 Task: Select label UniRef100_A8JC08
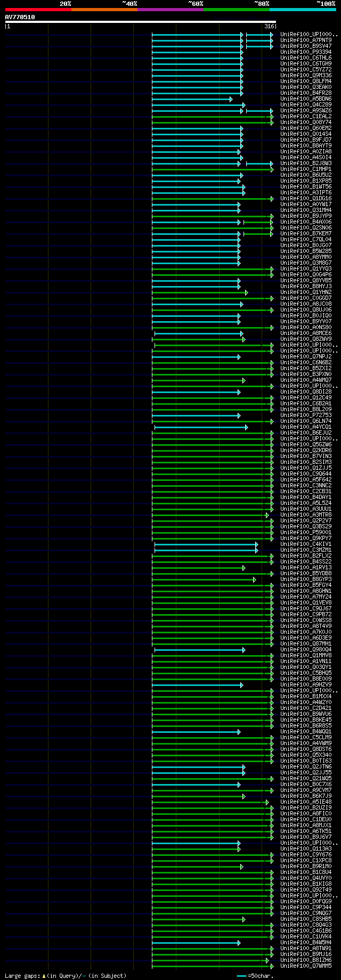tap(306, 304)
